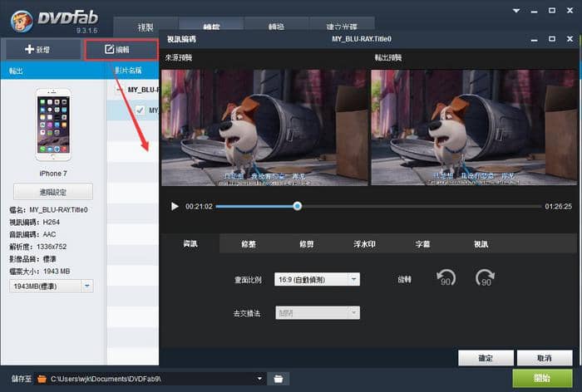Click the 影片名稱 column header
The height and width of the screenshot is (392, 582).
point(128,71)
